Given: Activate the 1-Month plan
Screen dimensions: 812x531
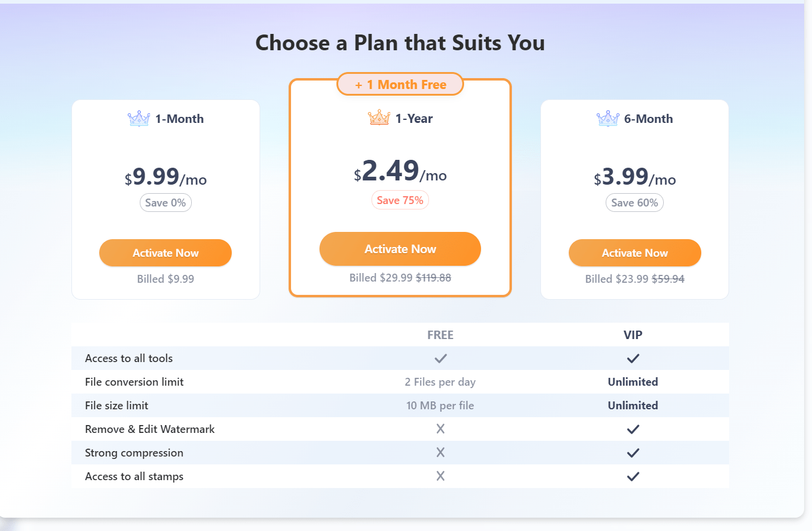Looking at the screenshot, I should (x=165, y=253).
